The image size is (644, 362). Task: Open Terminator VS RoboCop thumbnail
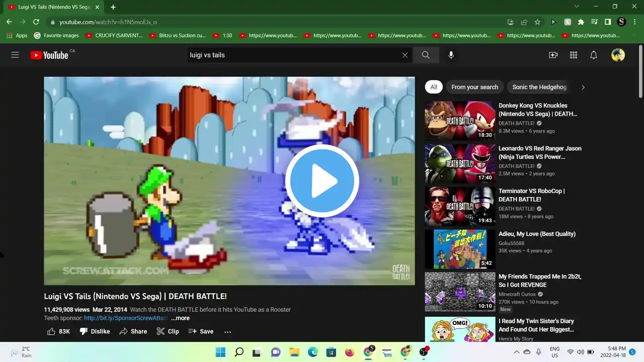pos(460,206)
